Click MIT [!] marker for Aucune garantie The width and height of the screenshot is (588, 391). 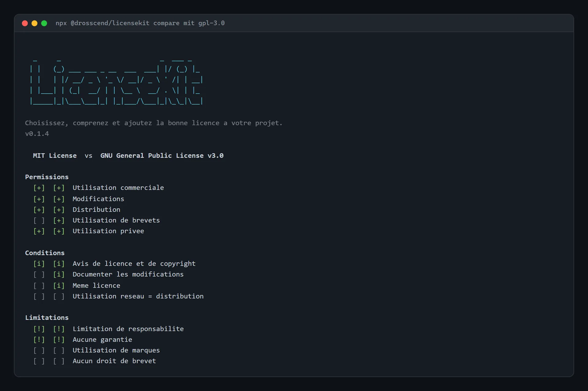(x=39, y=340)
